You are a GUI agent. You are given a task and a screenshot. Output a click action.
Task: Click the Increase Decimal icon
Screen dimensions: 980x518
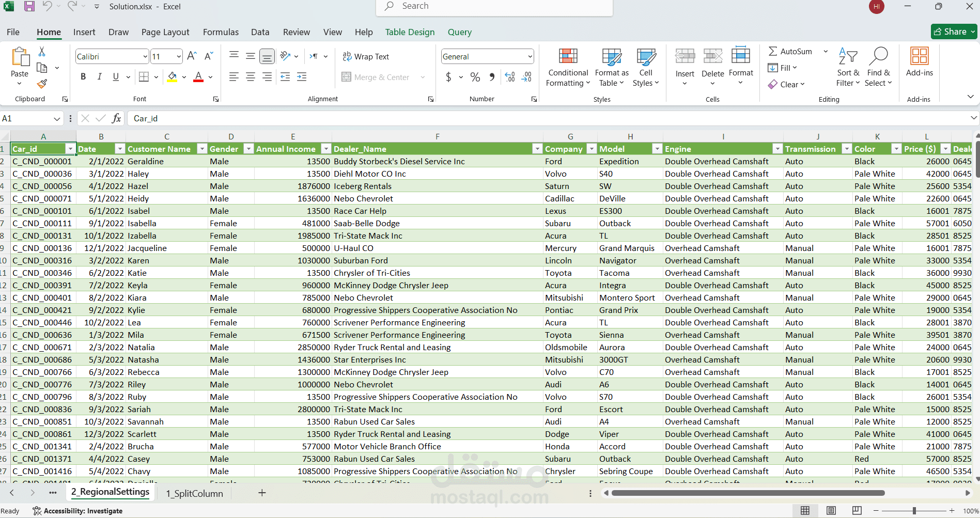pyautogui.click(x=510, y=77)
